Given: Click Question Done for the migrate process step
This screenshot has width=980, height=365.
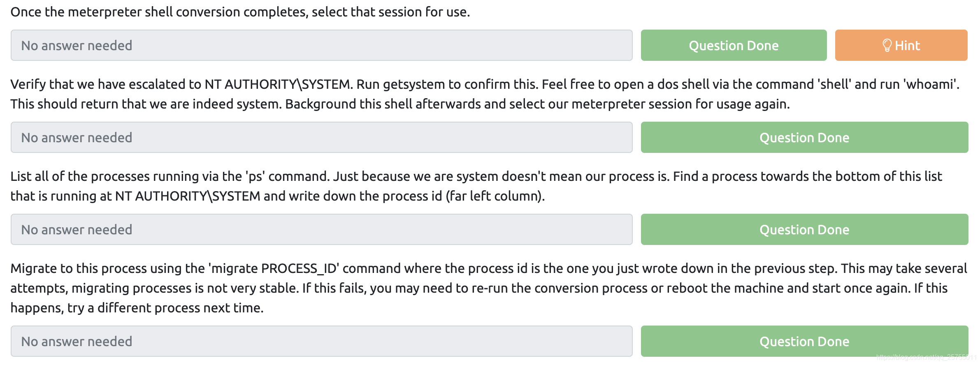Looking at the screenshot, I should 804,341.
